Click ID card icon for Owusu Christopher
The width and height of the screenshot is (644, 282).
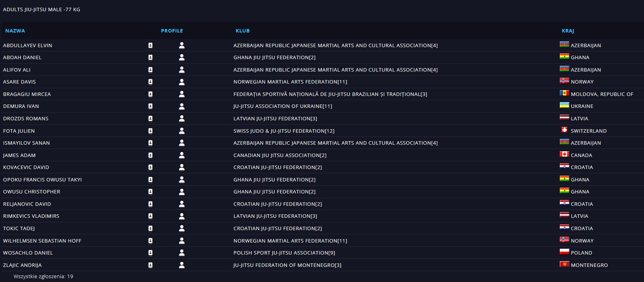click(x=150, y=191)
